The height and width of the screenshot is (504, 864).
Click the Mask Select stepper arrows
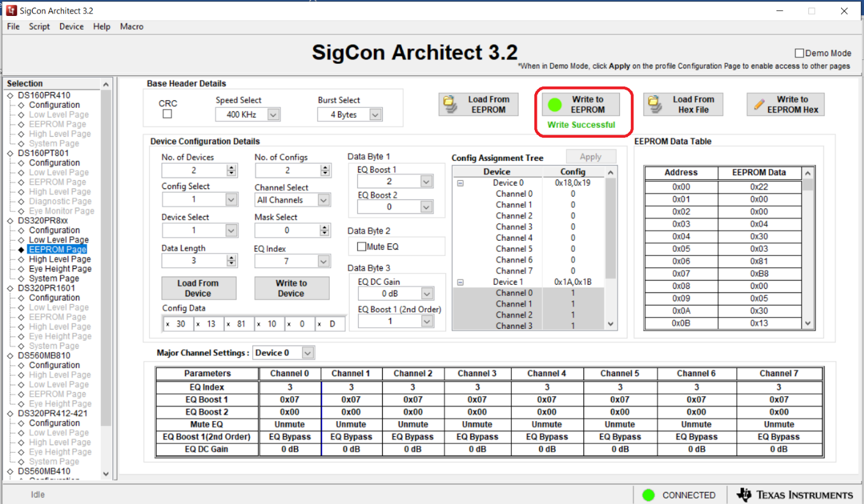[325, 230]
